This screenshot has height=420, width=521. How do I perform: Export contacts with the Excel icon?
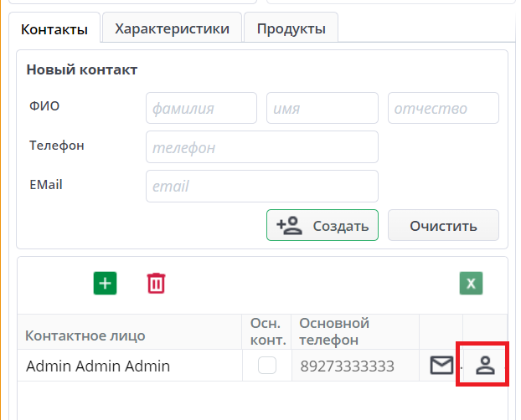pos(471,283)
